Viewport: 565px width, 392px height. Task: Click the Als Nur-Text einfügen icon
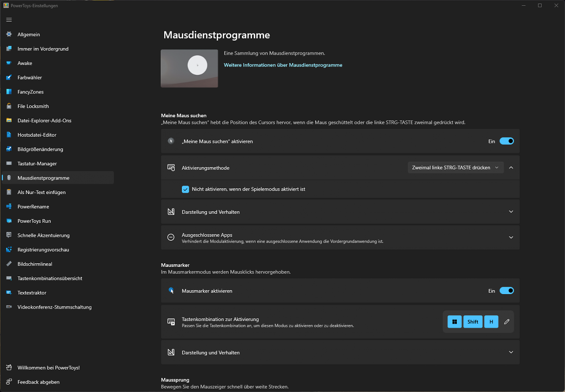pos(9,192)
